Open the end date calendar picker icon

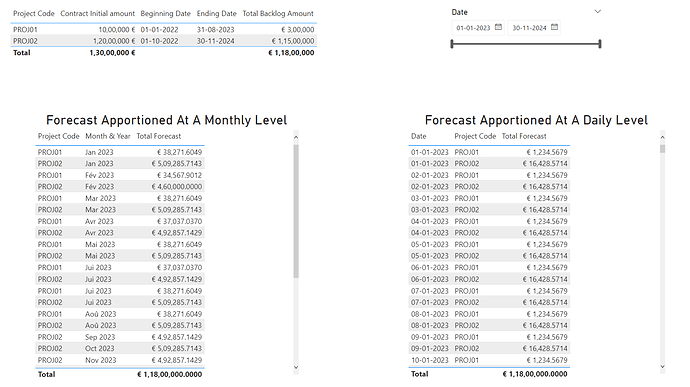(x=554, y=27)
